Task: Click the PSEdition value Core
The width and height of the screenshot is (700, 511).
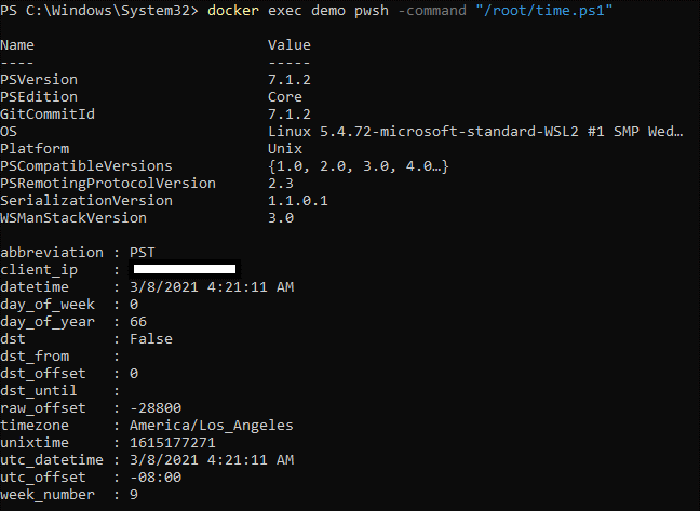Action: click(285, 97)
